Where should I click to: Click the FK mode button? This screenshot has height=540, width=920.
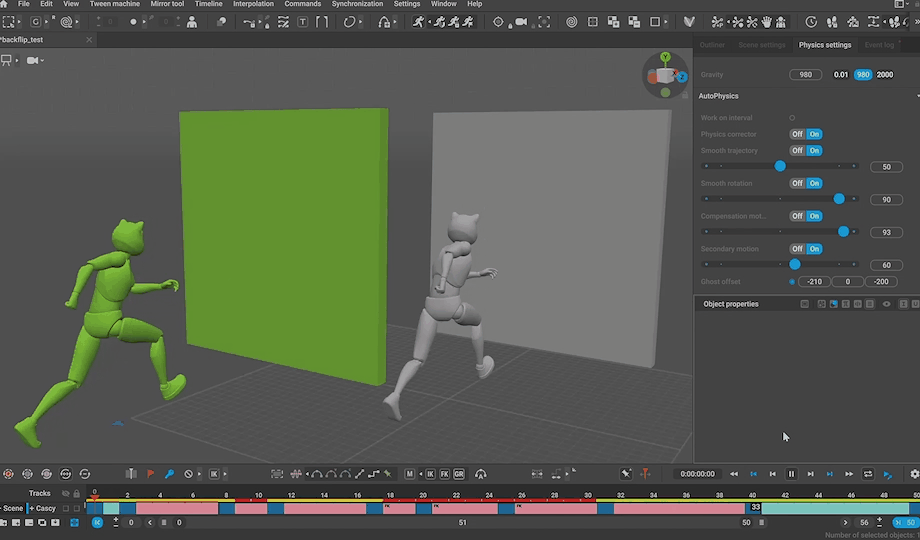(444, 474)
